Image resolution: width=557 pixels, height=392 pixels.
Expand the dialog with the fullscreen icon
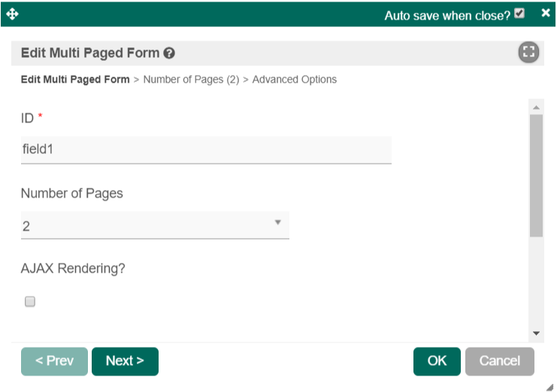tap(528, 52)
